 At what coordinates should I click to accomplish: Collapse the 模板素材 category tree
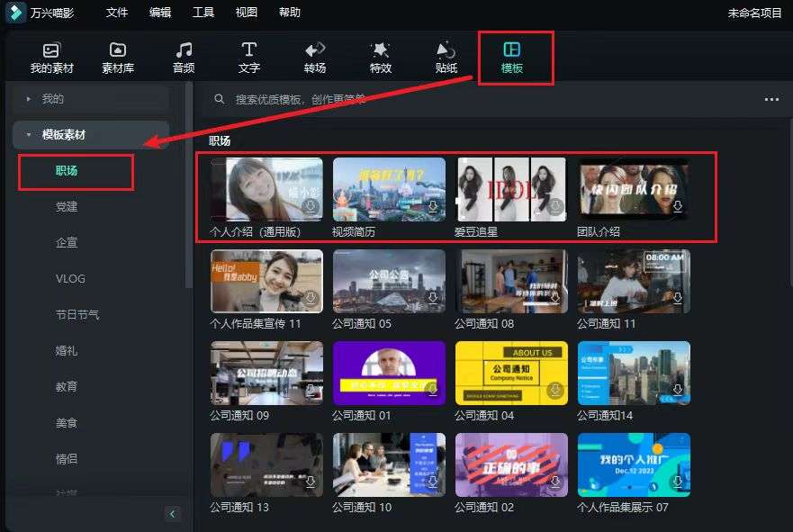[x=29, y=135]
